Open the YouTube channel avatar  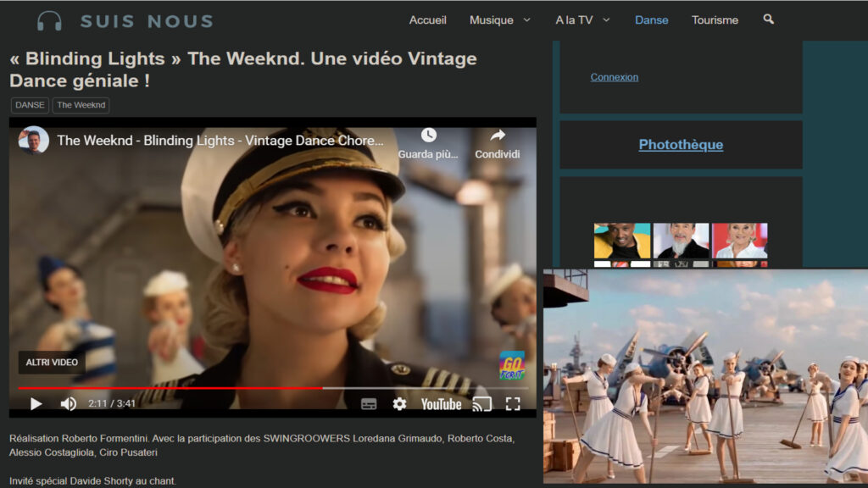pos(33,141)
